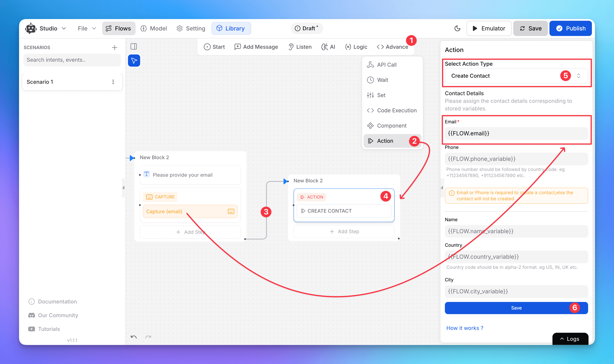Click the keyboard icon on Capture email
Viewport: 614px width, 364px height.
click(x=231, y=212)
